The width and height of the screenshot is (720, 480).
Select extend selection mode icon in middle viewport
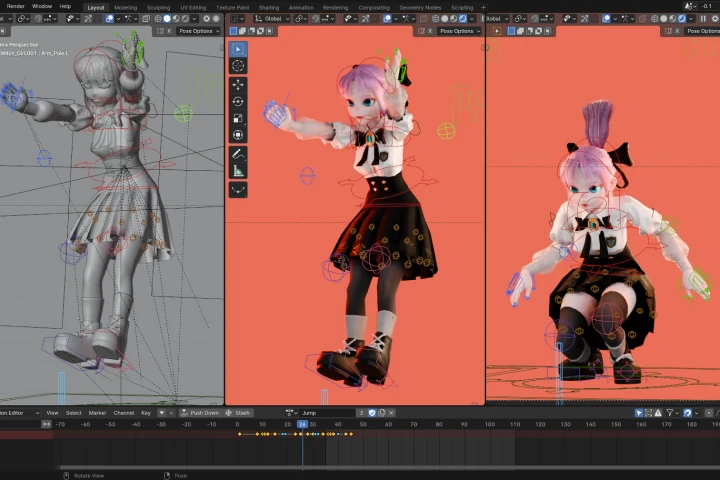point(242,31)
